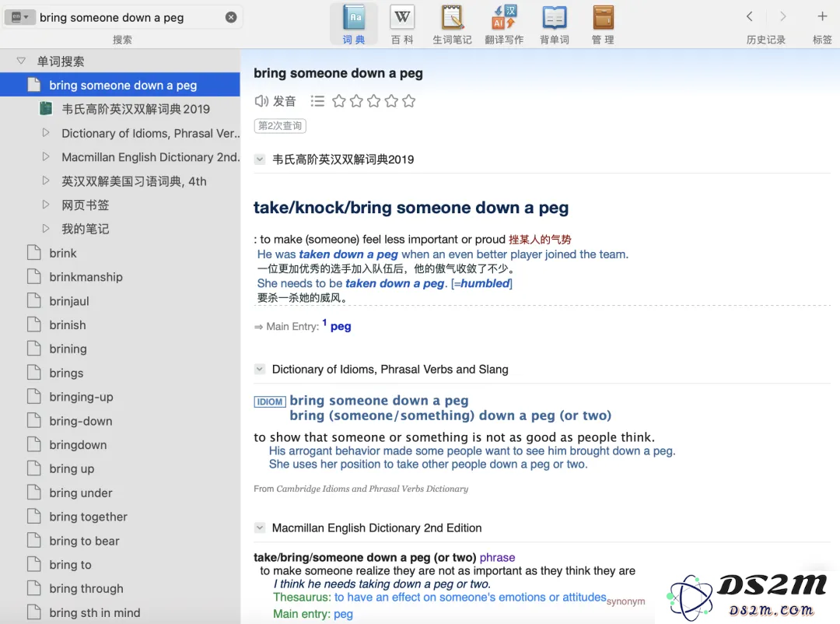The image size is (840, 624).
Task: Open the 翻译写作 translation tool
Action: [x=504, y=25]
